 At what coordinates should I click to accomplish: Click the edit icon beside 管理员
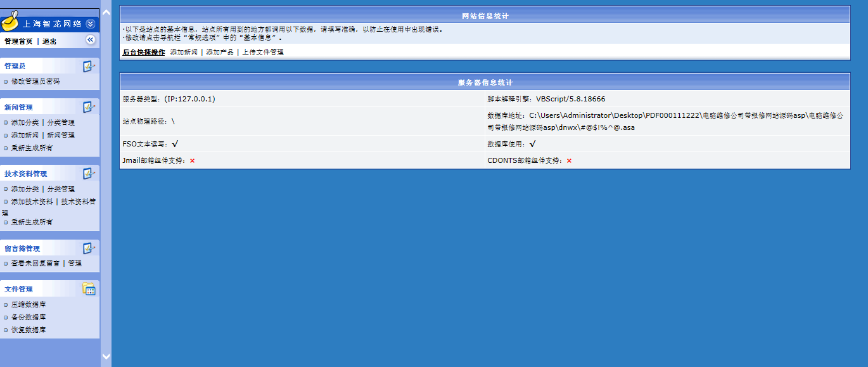[x=89, y=66]
